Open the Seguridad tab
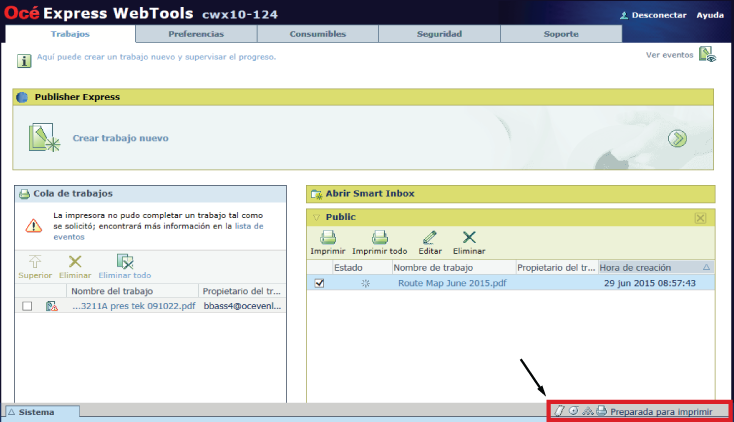Viewport: 734px width, 422px height. [440, 34]
